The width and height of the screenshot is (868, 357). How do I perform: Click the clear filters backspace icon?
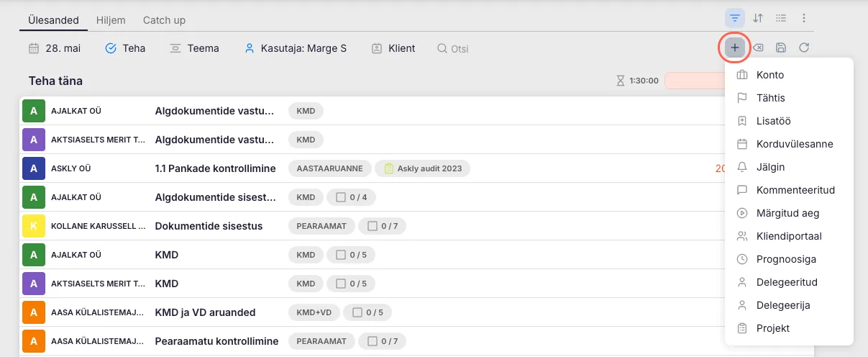tap(758, 48)
